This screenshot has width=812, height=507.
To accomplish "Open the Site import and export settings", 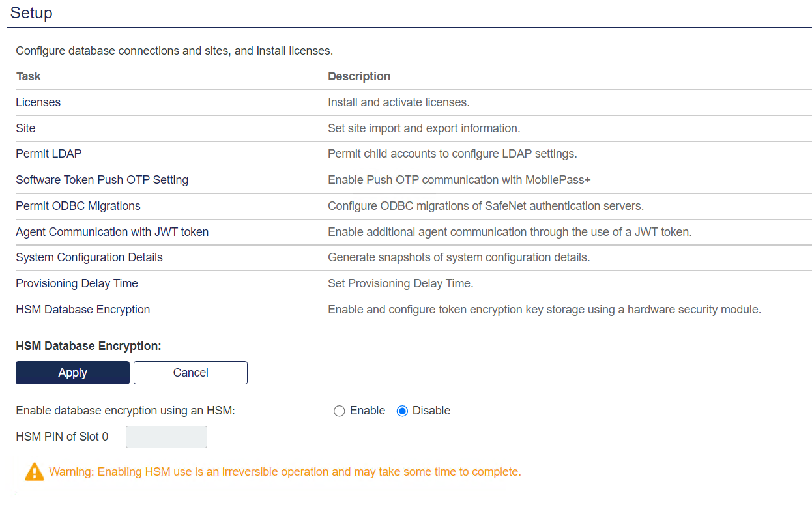I will click(x=25, y=128).
